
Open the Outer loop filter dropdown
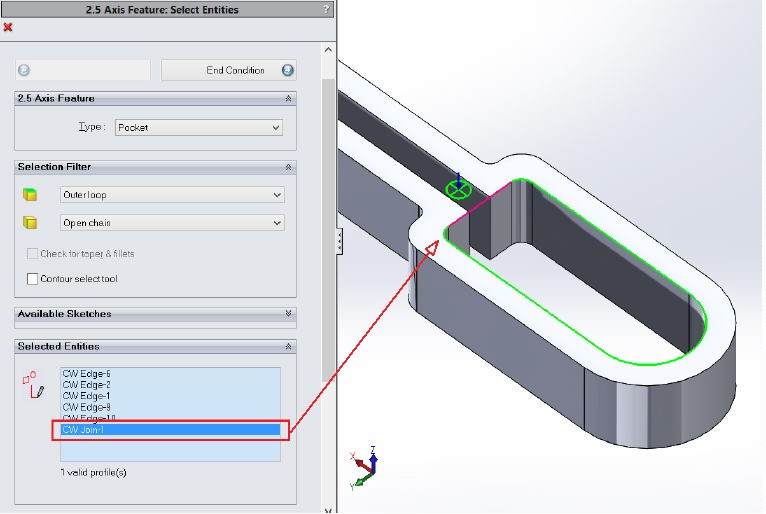click(x=172, y=195)
